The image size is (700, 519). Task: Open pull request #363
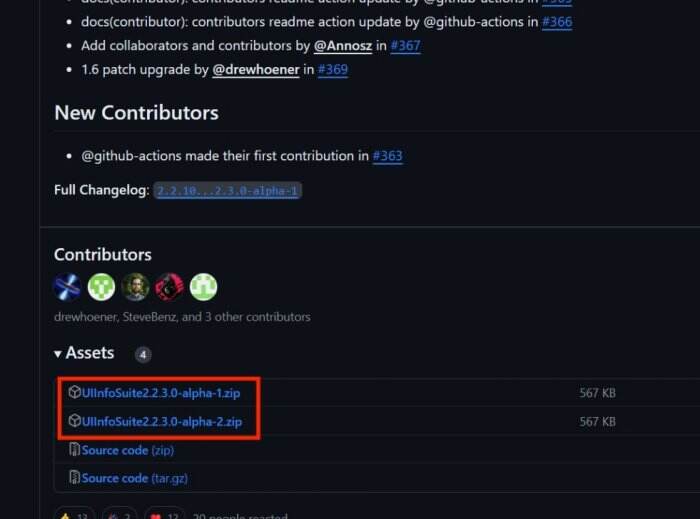pos(387,156)
